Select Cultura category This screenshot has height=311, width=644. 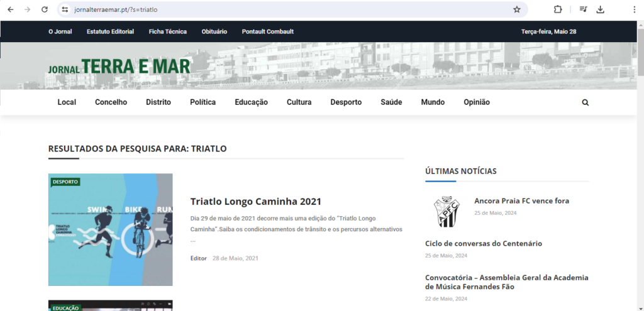pyautogui.click(x=299, y=102)
